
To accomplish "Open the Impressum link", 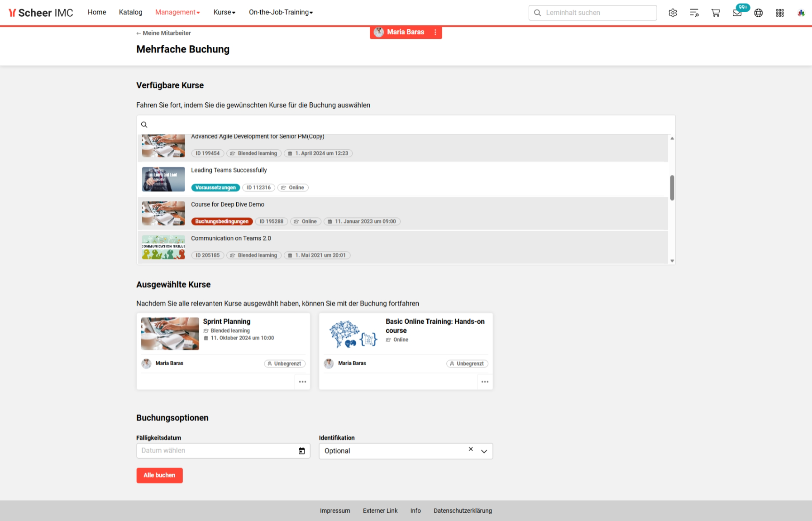I will tap(335, 511).
